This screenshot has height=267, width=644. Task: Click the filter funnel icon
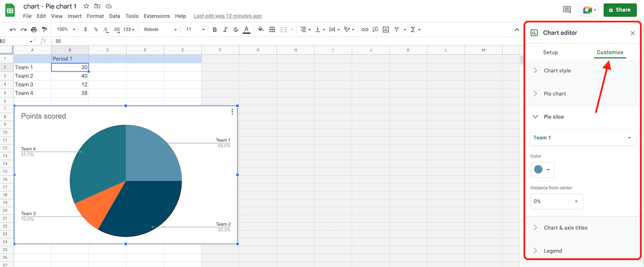pyautogui.click(x=397, y=30)
